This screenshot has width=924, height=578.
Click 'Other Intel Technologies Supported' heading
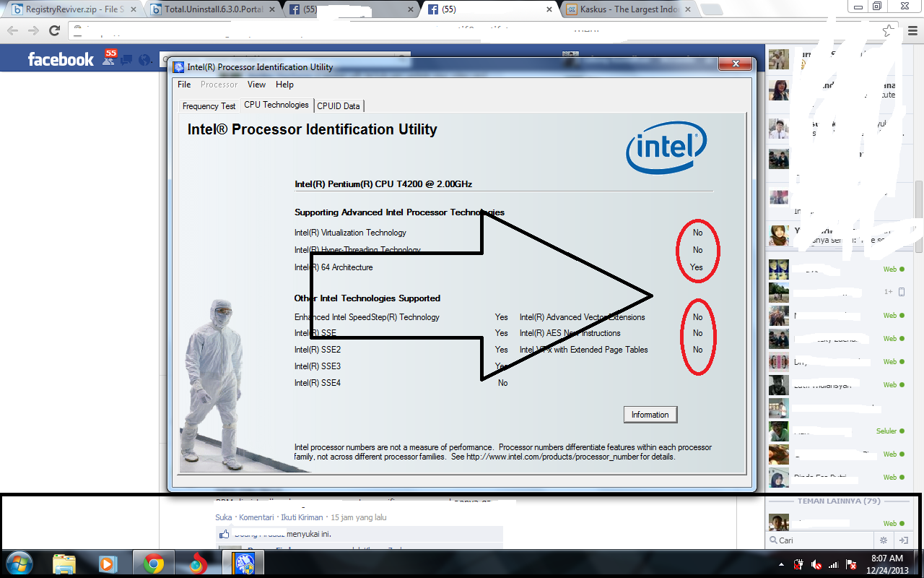click(367, 298)
